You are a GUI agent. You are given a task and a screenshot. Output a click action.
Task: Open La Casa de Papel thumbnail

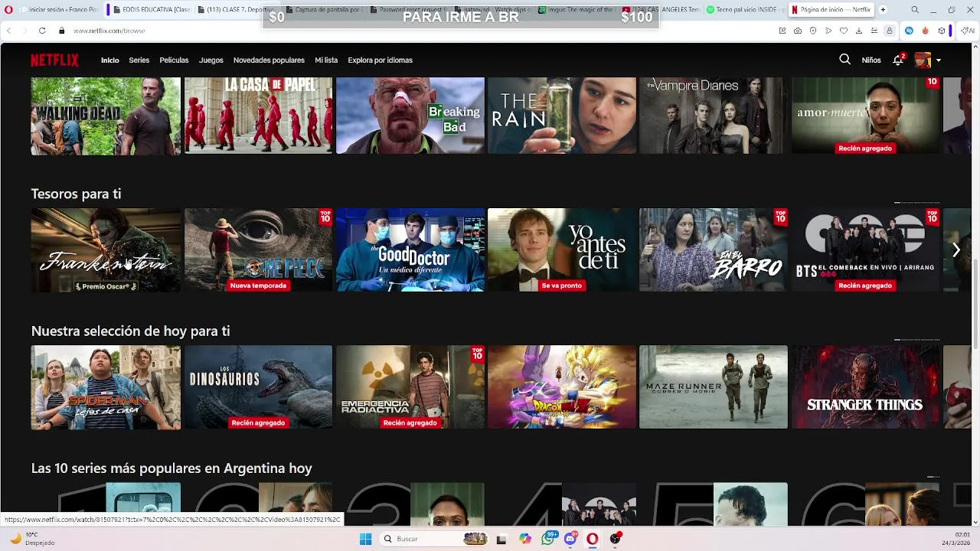point(258,116)
